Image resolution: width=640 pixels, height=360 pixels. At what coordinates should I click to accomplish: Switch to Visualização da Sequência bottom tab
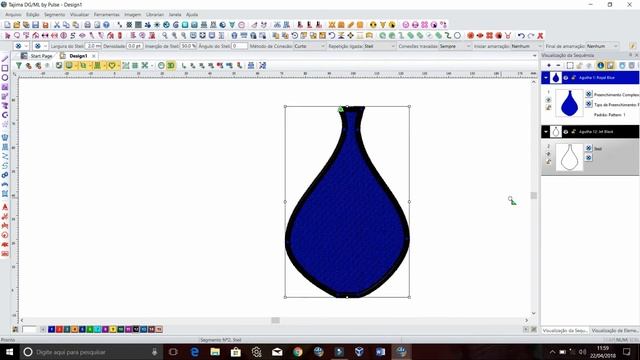[x=565, y=330]
